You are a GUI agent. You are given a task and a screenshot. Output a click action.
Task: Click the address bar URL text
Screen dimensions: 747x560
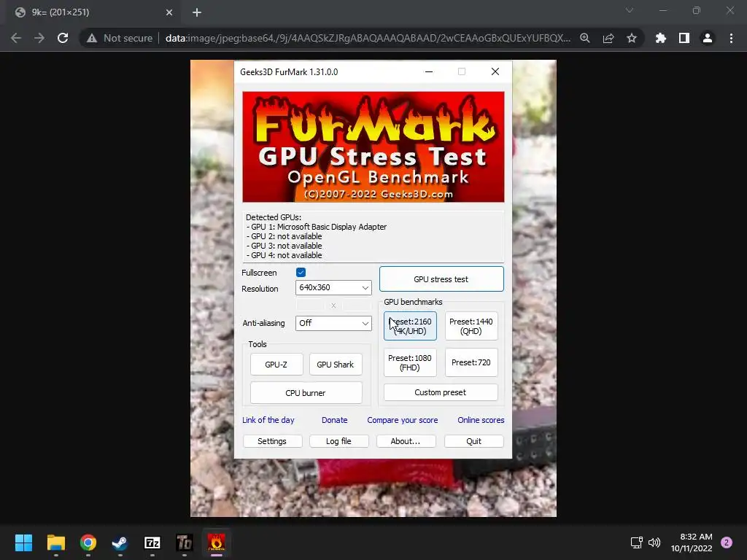click(x=368, y=38)
